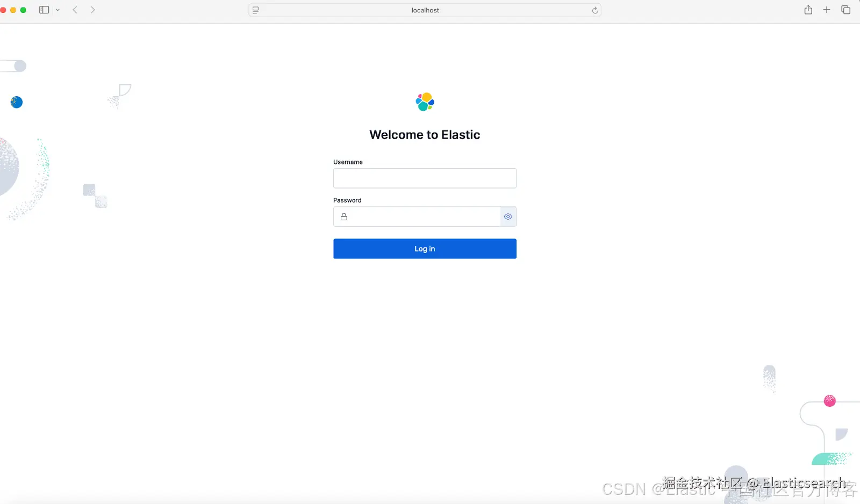Click the lock icon in Password field
Image resolution: width=860 pixels, height=504 pixels.
344,217
